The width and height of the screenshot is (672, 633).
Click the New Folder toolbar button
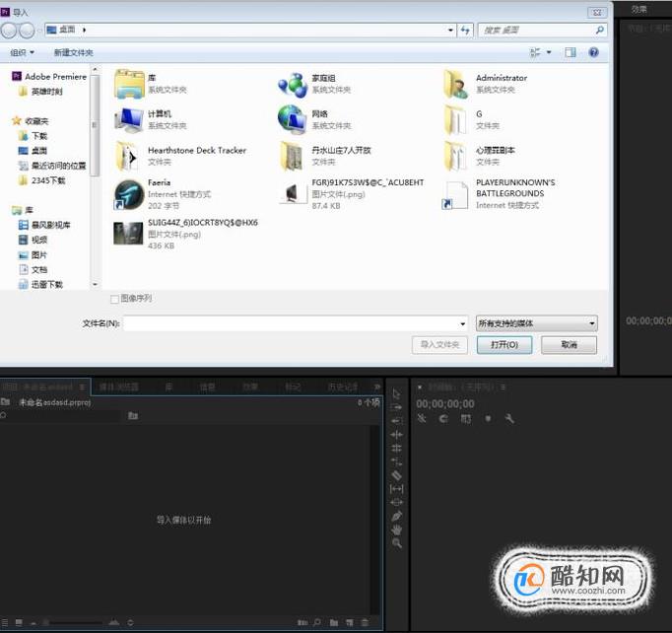(x=73, y=53)
